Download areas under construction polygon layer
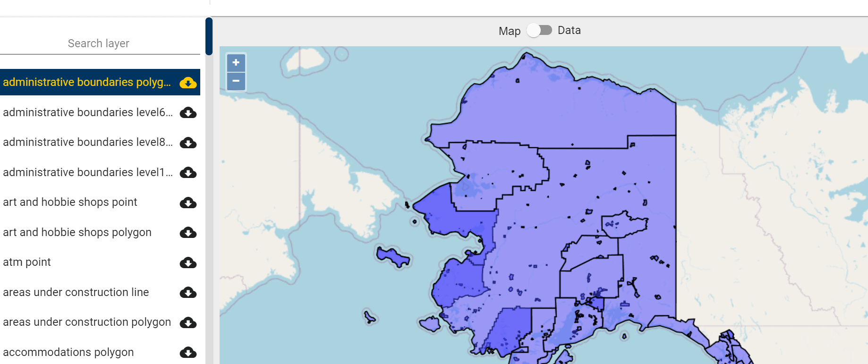868x364 pixels. tap(188, 322)
